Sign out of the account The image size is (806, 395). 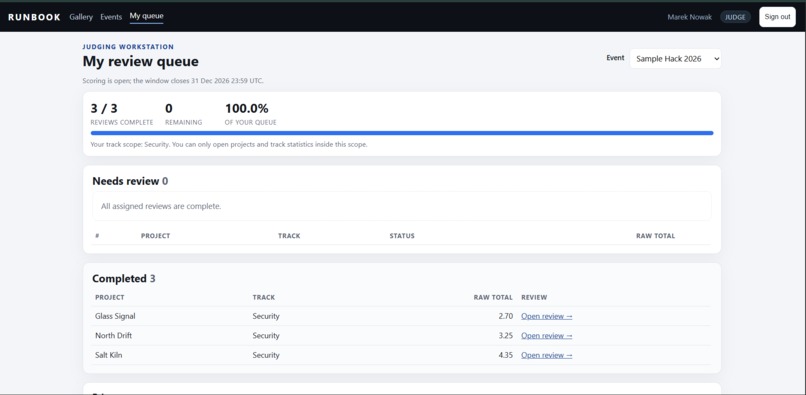(x=777, y=17)
